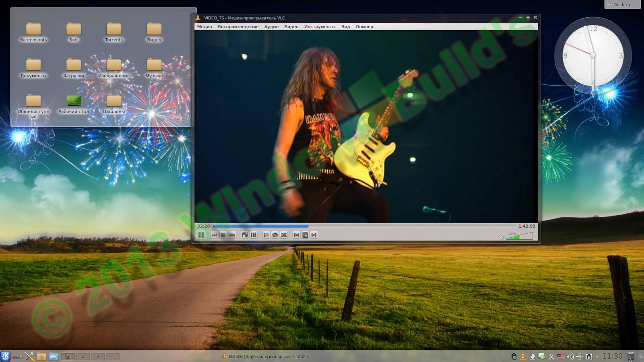Click the VLC video display area
Viewport: 644px width, 362px height.
tap(366, 127)
